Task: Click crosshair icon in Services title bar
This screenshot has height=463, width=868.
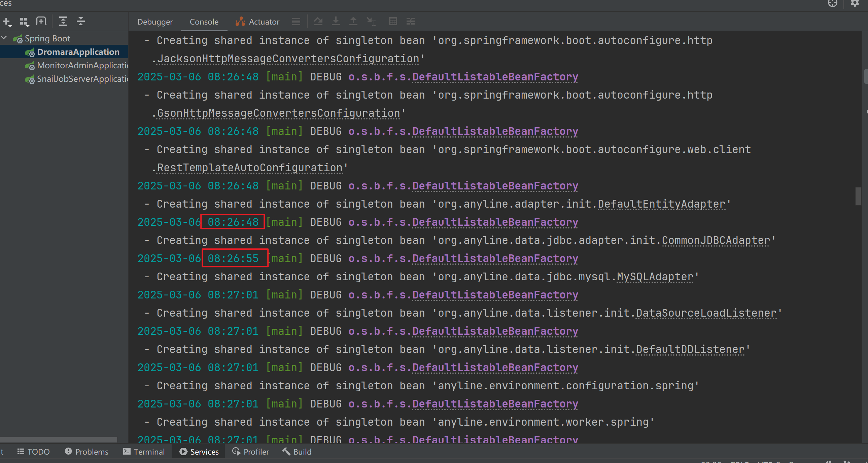Action: pos(833,3)
